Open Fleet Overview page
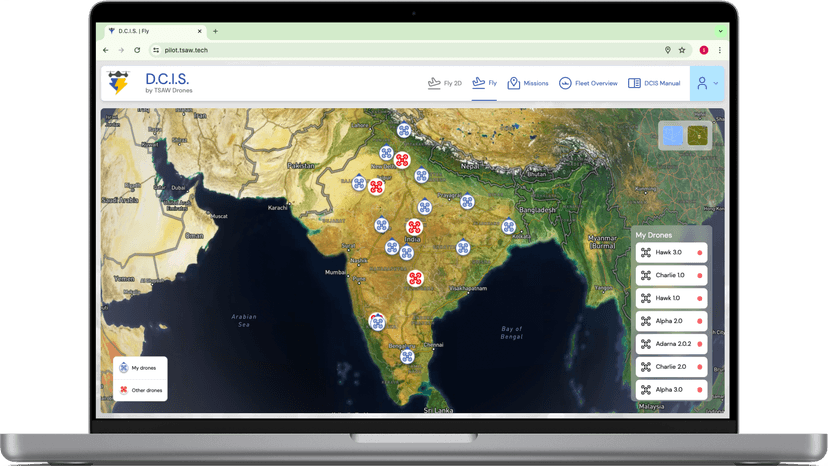 point(588,83)
